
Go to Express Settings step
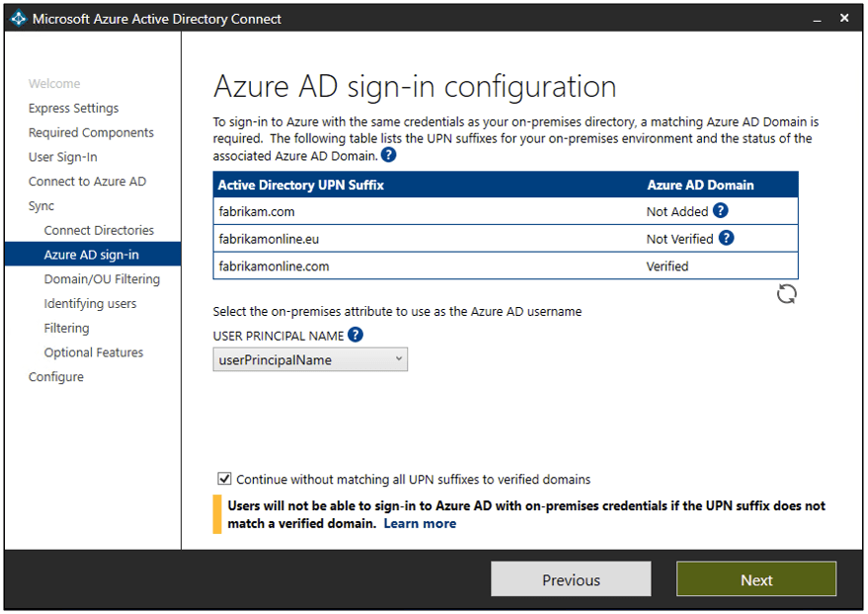[x=73, y=109]
